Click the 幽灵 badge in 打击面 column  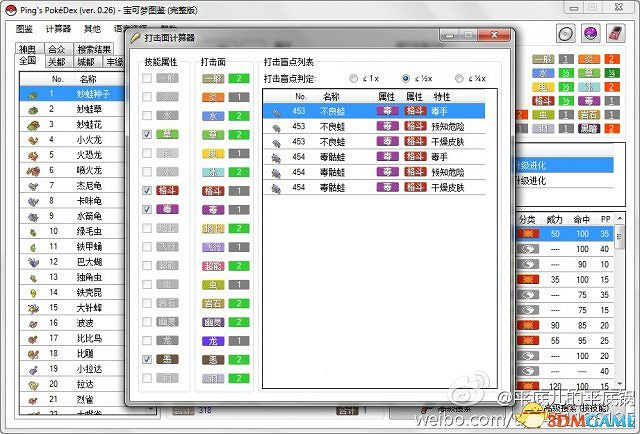pyautogui.click(x=213, y=322)
